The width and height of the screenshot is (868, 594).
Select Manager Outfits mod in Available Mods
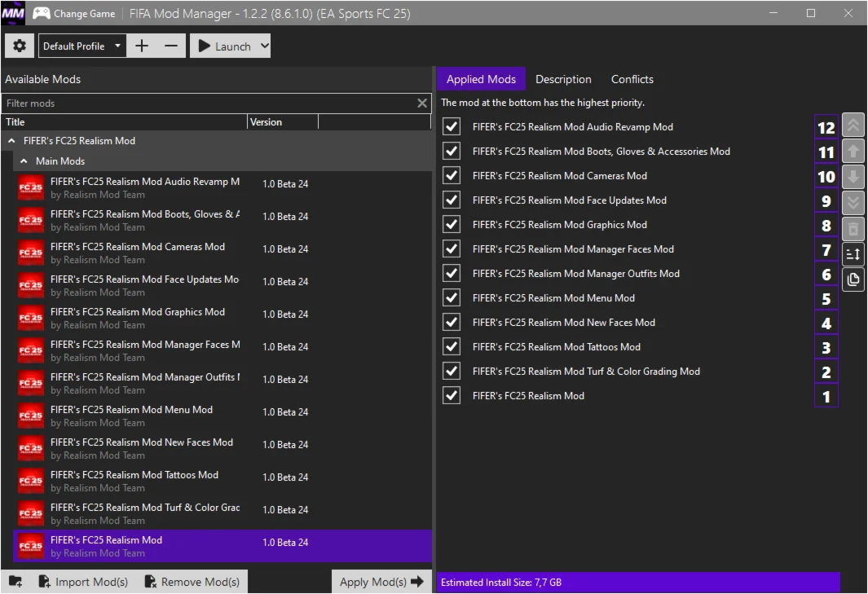[x=222, y=384]
